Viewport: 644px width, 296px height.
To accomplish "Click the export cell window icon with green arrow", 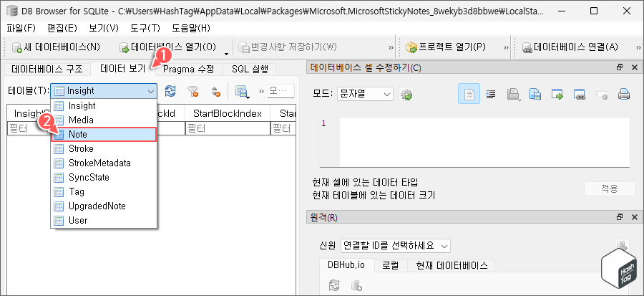I will click(557, 94).
